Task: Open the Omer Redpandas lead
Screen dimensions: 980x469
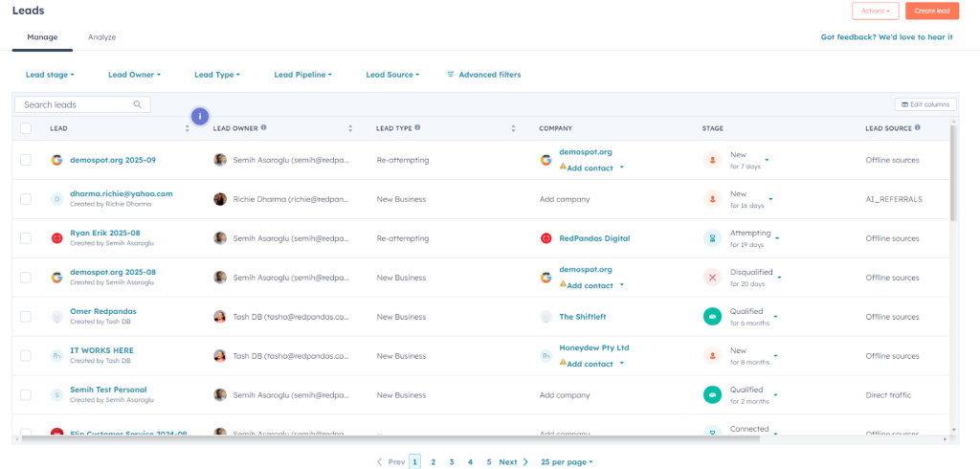Action: 103,311
